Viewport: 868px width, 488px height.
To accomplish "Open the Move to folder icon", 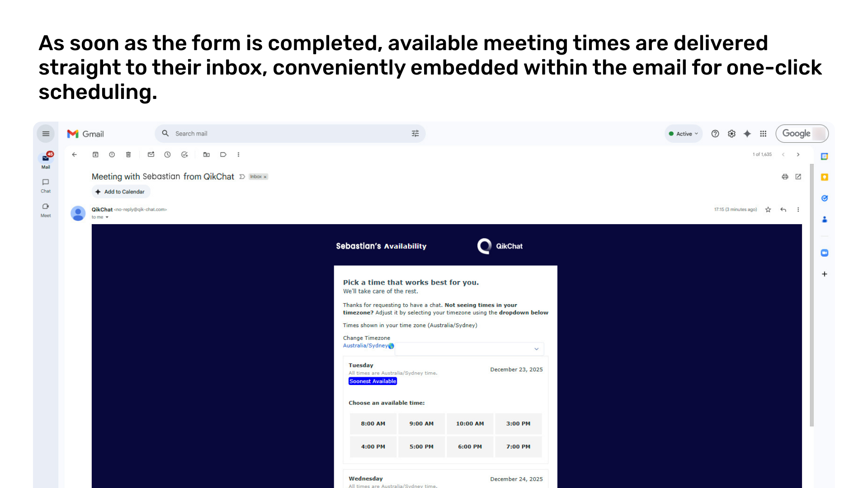I will coord(207,155).
